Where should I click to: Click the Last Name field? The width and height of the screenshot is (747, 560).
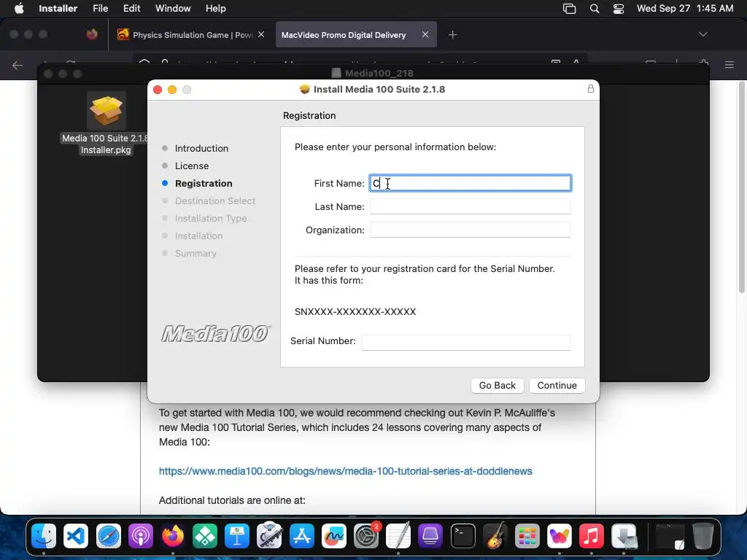tap(471, 206)
